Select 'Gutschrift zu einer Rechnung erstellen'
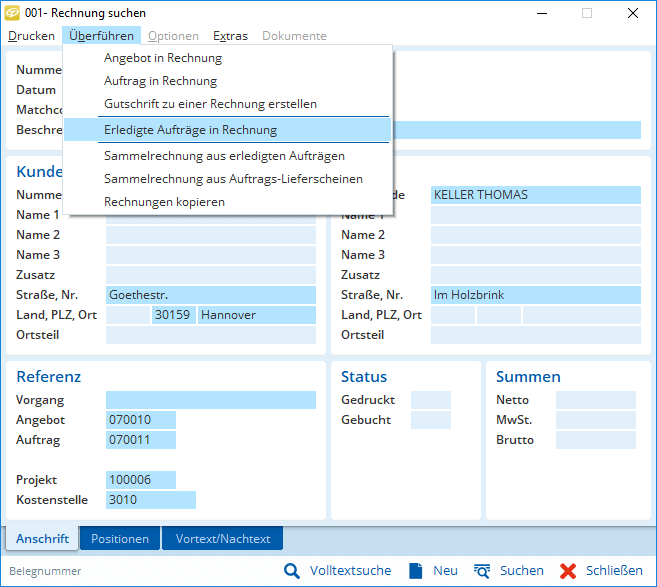 click(210, 104)
